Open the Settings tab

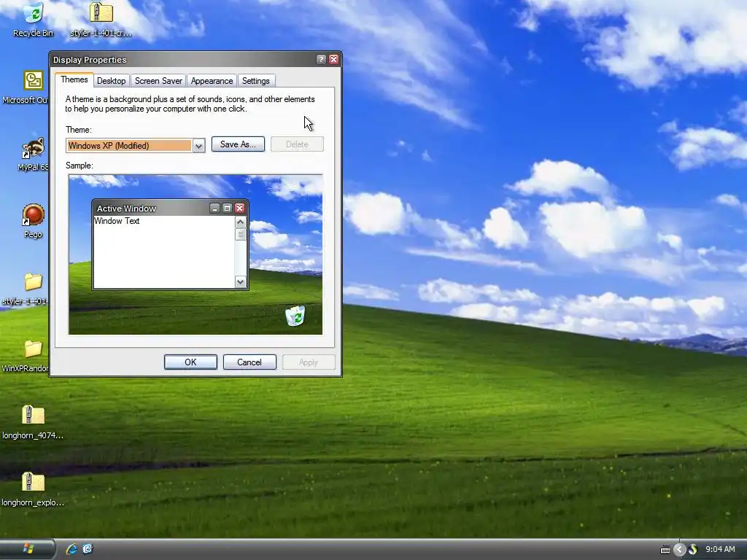[x=256, y=81]
